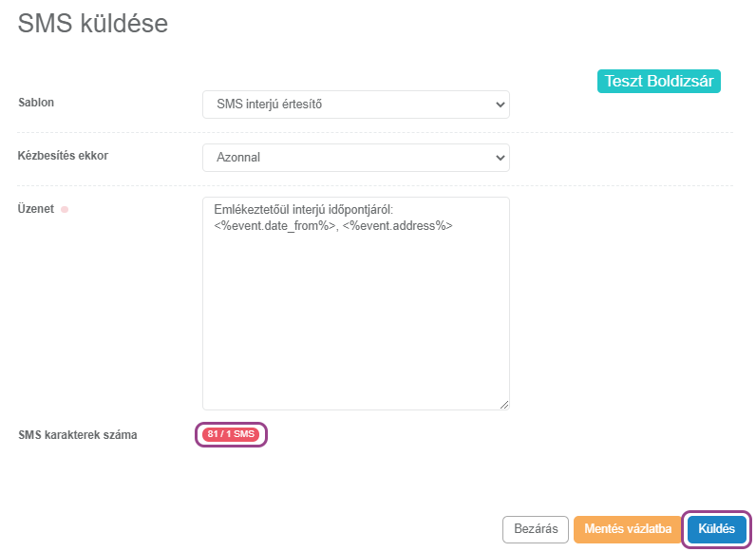Click the Kézbesítés ekkor field label
The width and height of the screenshot is (756, 552).
(x=64, y=156)
